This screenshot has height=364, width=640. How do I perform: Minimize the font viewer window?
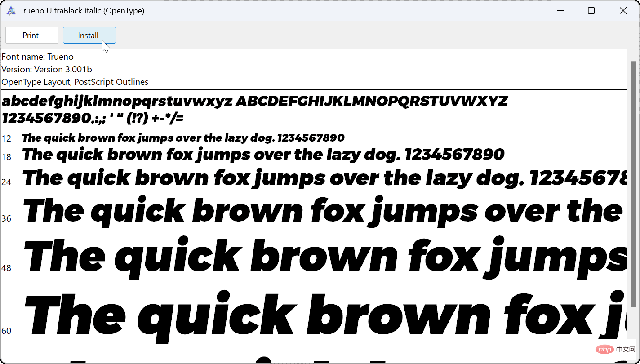tap(560, 11)
